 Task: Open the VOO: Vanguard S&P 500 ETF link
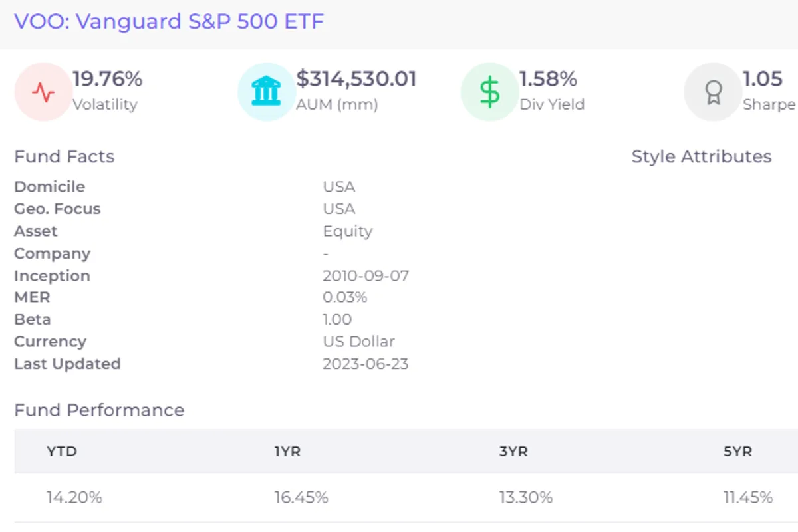click(170, 21)
